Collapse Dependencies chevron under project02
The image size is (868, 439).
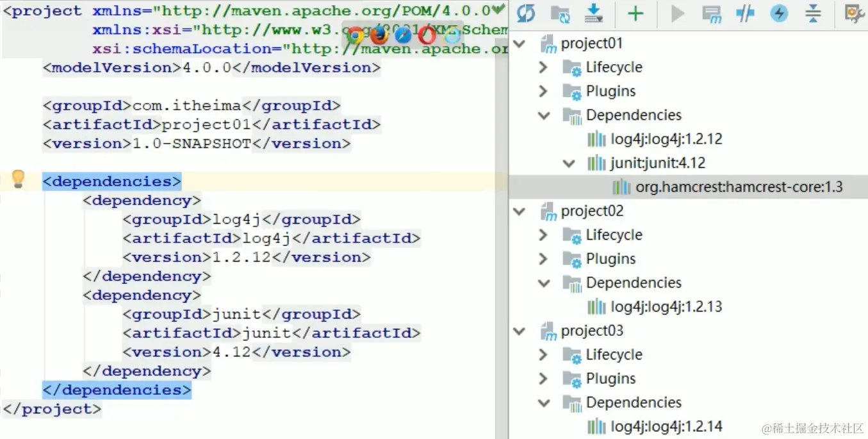click(545, 283)
